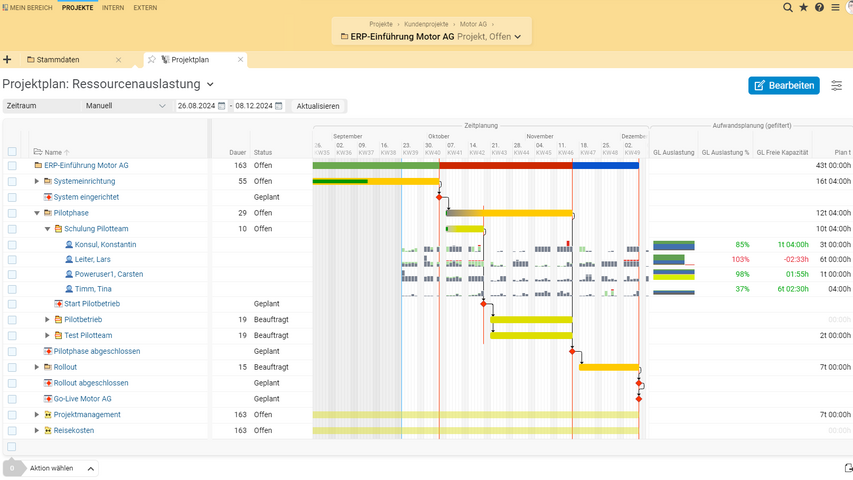
Task: Toggle the select-all checkbox in header
Action: [12, 152]
